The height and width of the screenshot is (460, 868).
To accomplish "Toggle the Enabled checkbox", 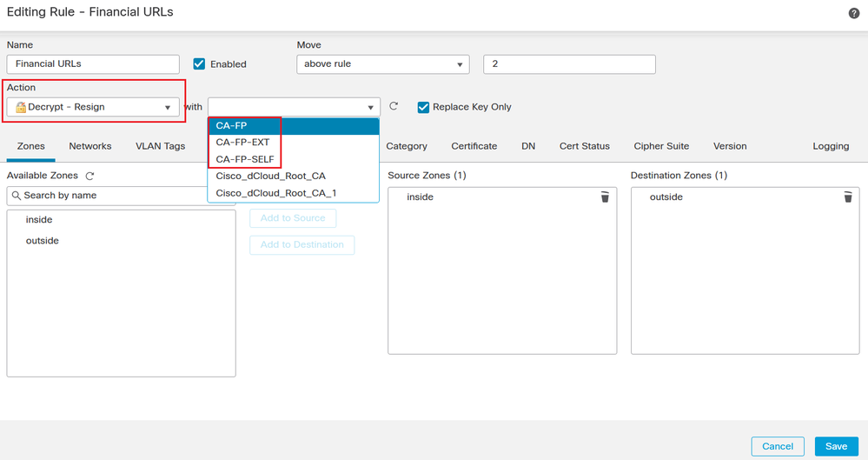I will pos(199,63).
